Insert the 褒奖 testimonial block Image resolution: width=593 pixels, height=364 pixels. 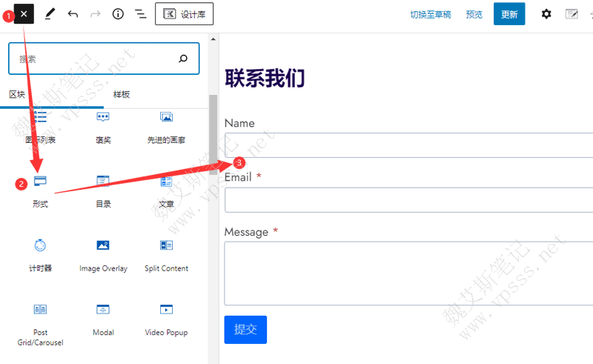coord(103,128)
